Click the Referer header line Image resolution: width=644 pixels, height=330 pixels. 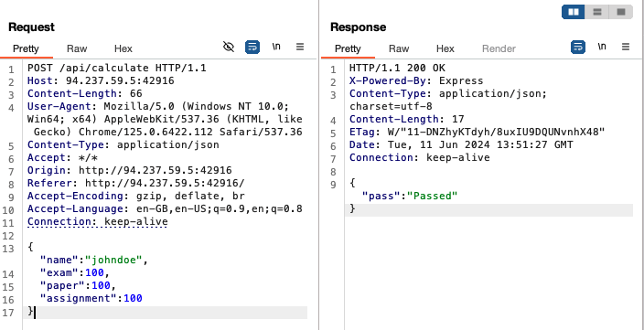tap(136, 183)
